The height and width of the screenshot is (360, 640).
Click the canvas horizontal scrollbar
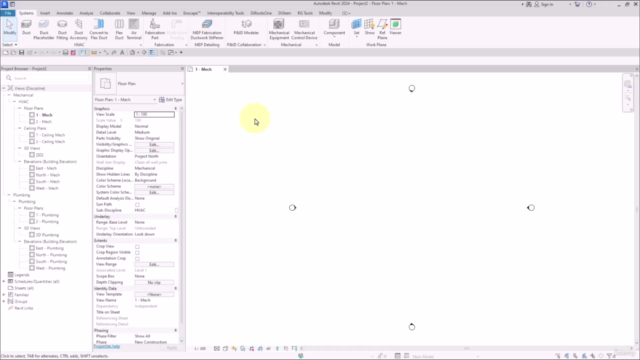[x=467, y=349]
